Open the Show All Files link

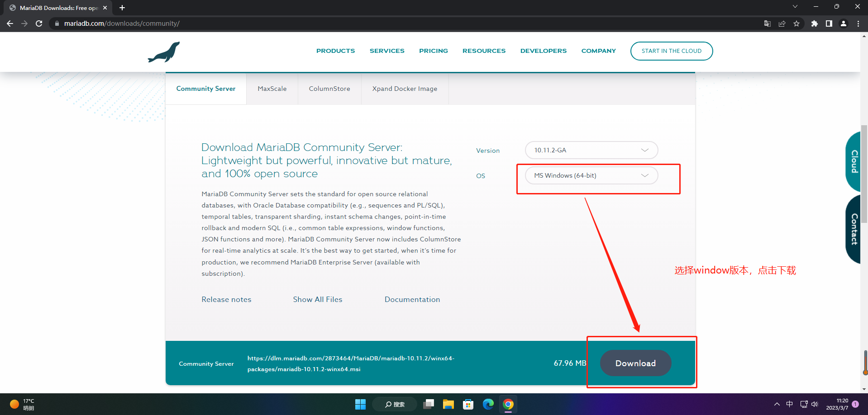coord(318,300)
